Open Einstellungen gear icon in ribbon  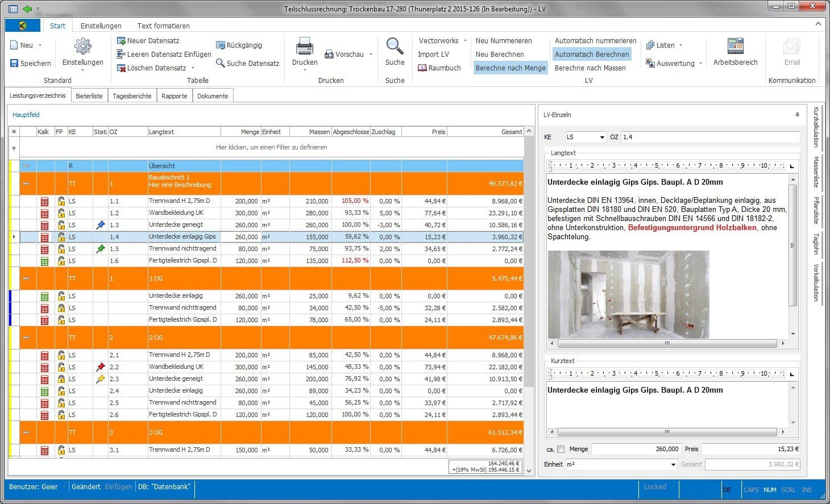pos(83,47)
